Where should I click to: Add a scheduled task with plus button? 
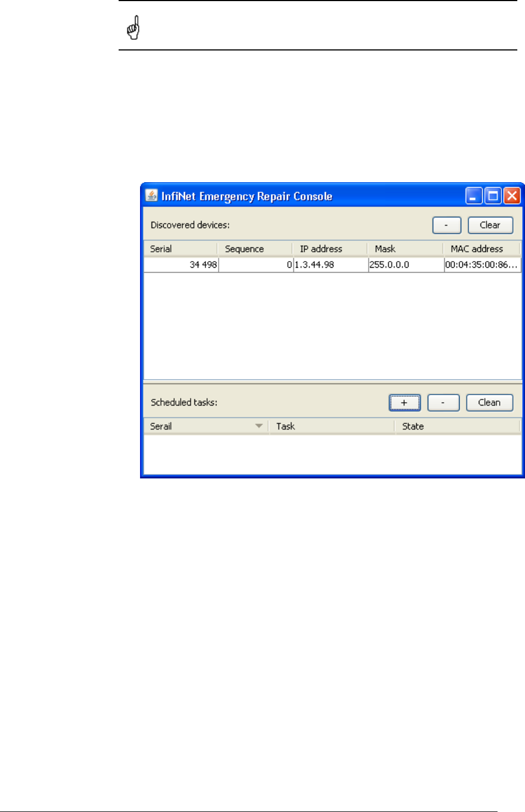click(x=405, y=403)
